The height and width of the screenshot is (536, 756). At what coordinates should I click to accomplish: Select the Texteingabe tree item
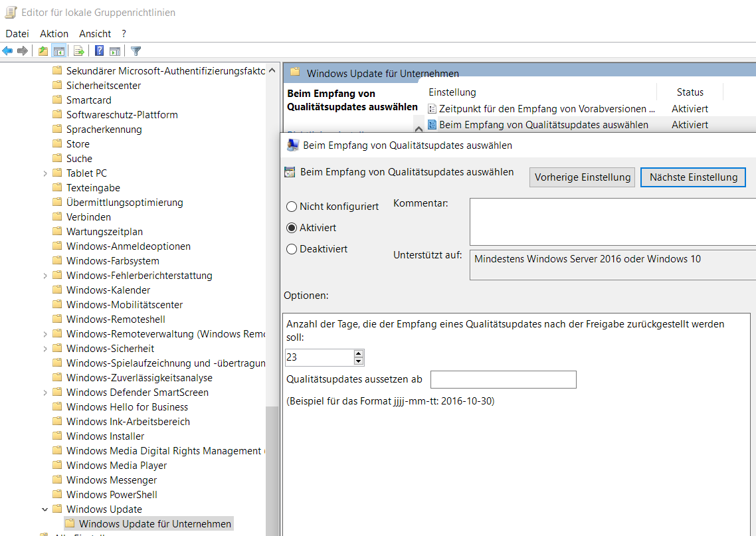[93, 187]
